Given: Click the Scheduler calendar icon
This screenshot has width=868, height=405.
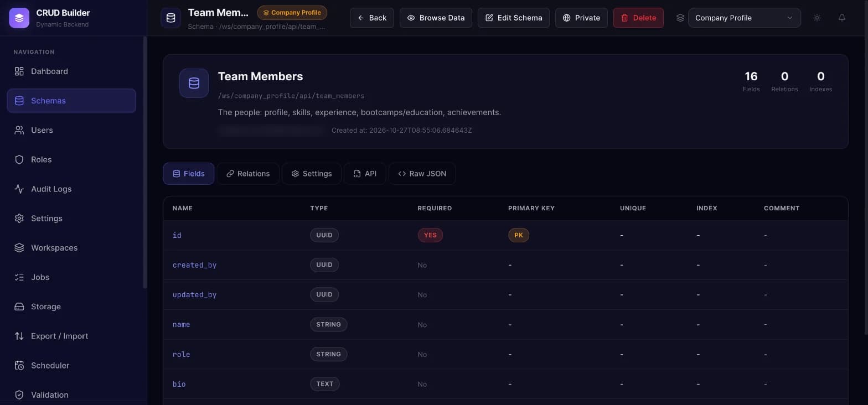Looking at the screenshot, I should tap(19, 365).
